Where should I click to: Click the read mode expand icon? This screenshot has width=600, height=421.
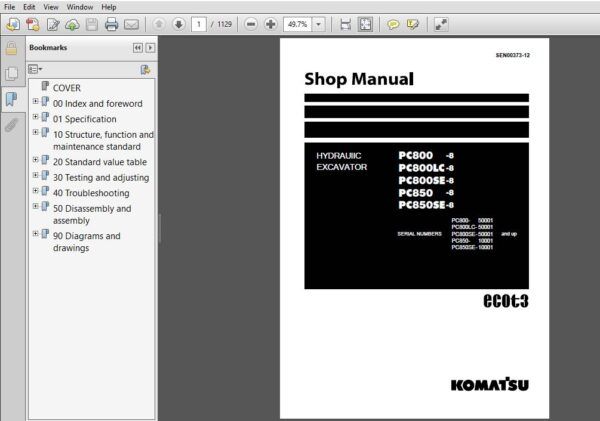tap(441, 24)
